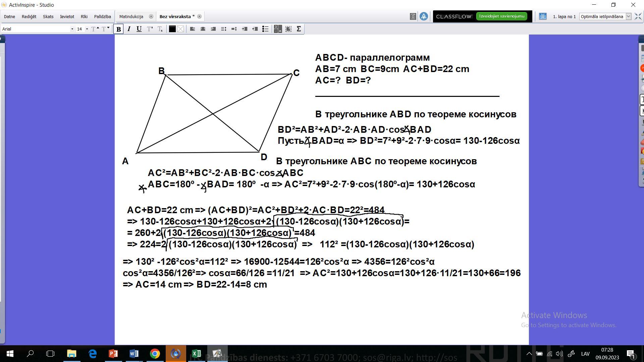The height and width of the screenshot is (362, 644).
Task: Open the Datne menu
Action: [x=9, y=16]
